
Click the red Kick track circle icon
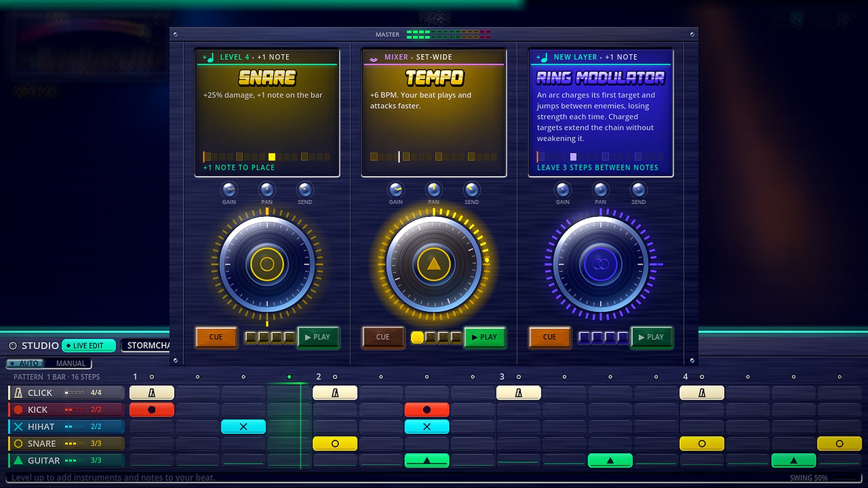tap(18, 409)
